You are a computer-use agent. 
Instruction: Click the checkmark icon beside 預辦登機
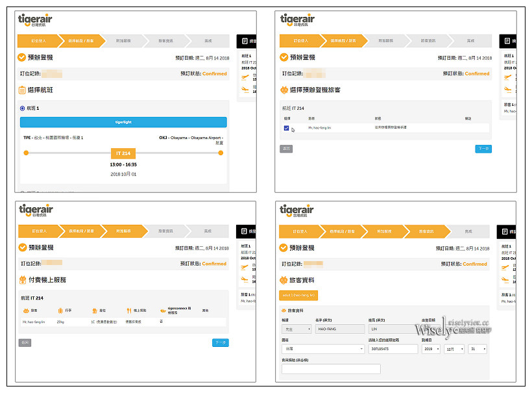pyautogui.click(x=21, y=57)
